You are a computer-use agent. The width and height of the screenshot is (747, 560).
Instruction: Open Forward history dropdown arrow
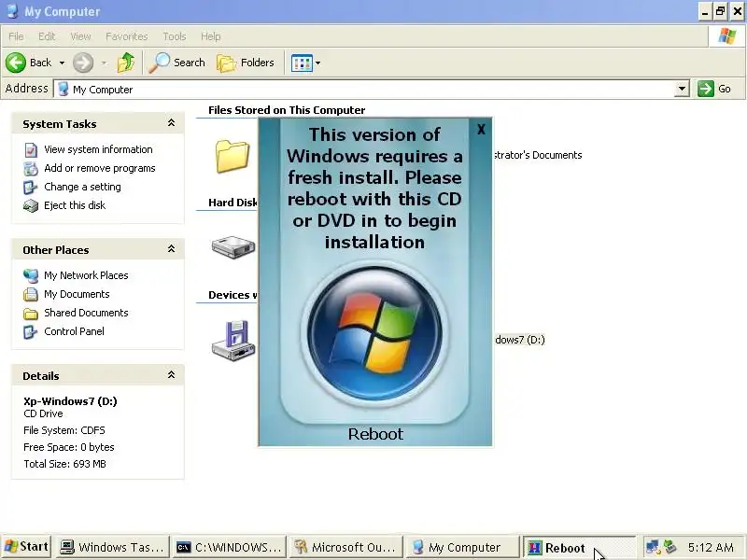tap(104, 63)
